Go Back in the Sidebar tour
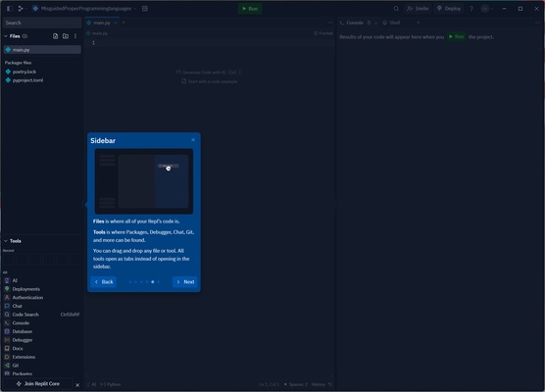The width and height of the screenshot is (545, 392). [104, 282]
